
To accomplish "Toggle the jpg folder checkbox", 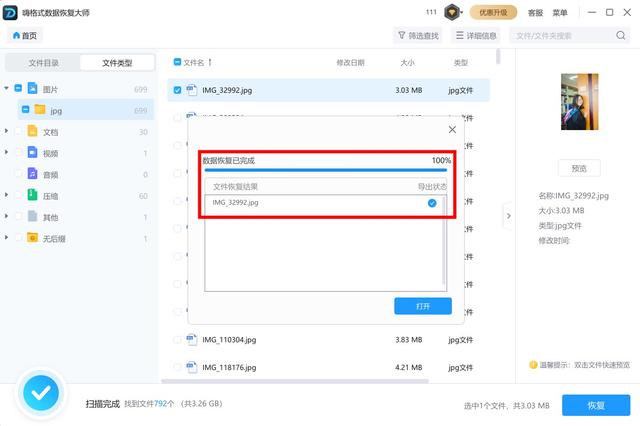I will pos(25,109).
